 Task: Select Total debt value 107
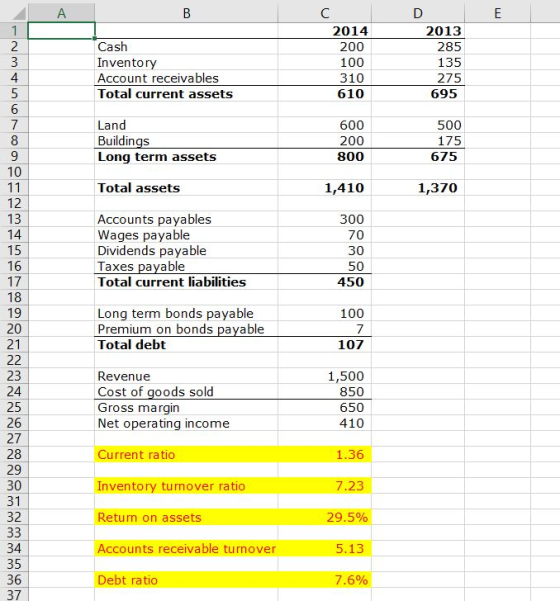(325, 345)
